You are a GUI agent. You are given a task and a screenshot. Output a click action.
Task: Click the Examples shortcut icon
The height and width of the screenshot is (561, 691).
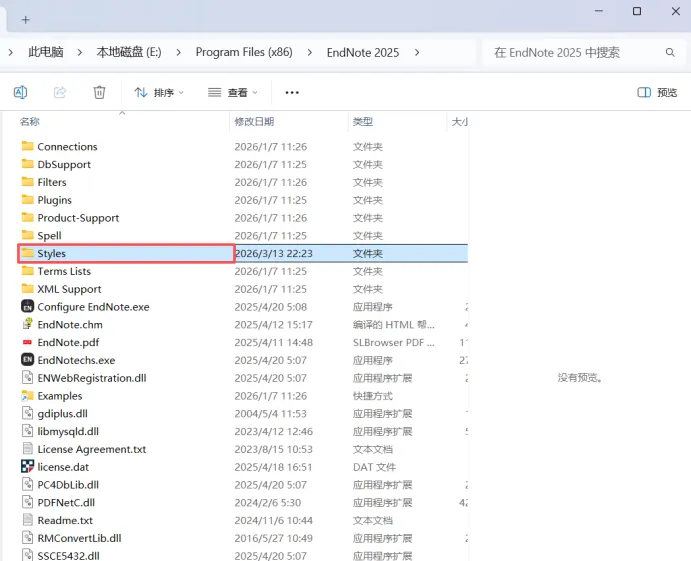27,395
